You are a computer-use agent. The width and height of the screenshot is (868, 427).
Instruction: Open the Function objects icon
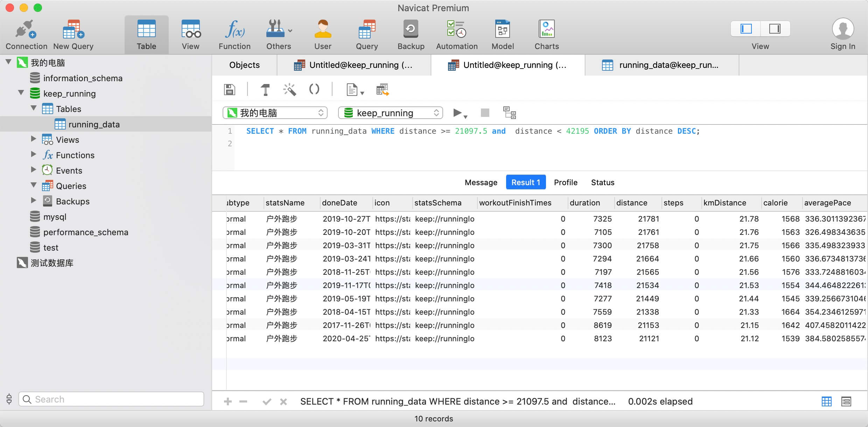(x=234, y=35)
